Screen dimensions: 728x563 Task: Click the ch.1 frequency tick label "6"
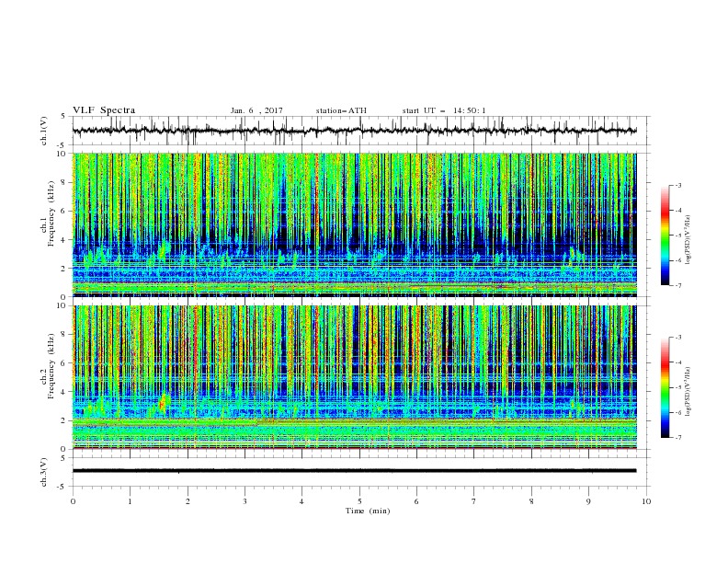64,212
